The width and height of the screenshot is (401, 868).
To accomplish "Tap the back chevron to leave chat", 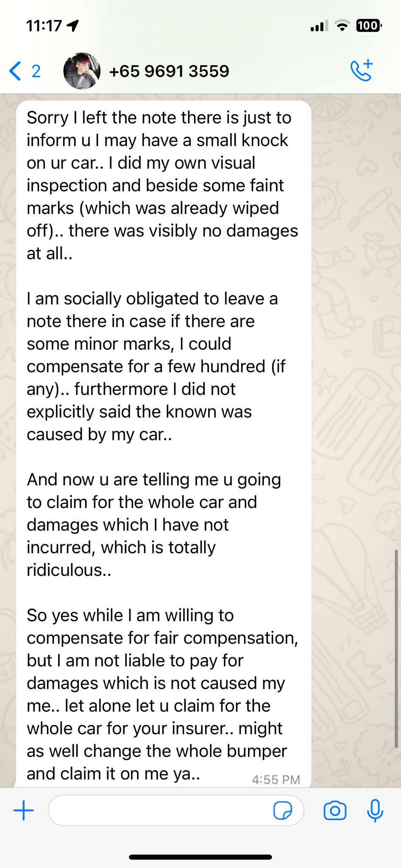I will click(x=15, y=71).
